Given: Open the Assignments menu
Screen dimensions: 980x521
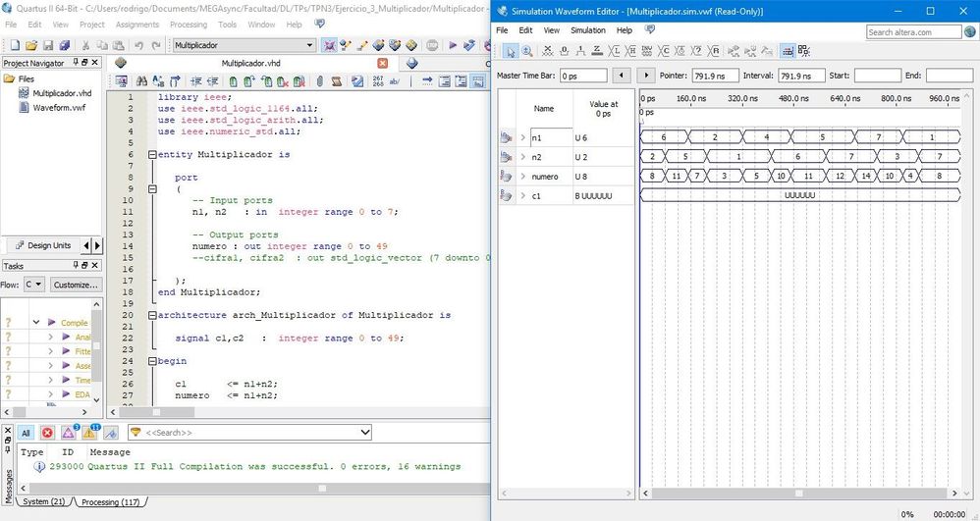Looking at the screenshot, I should coord(136,24).
